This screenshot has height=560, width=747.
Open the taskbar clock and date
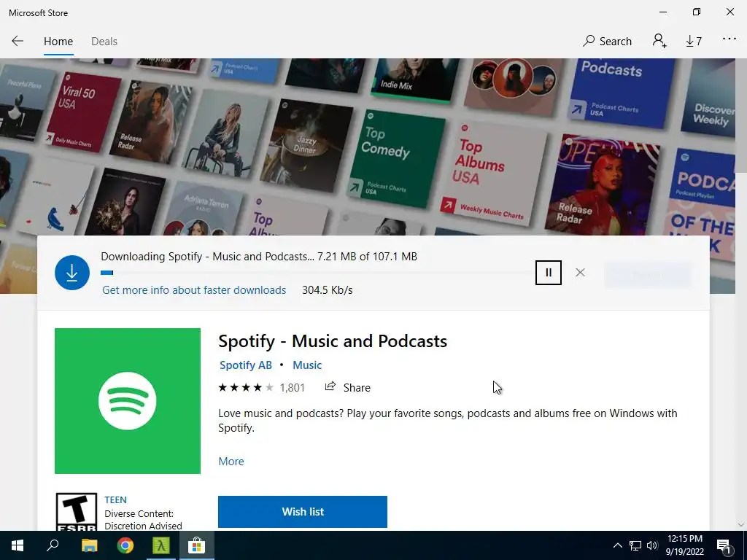coord(684,545)
